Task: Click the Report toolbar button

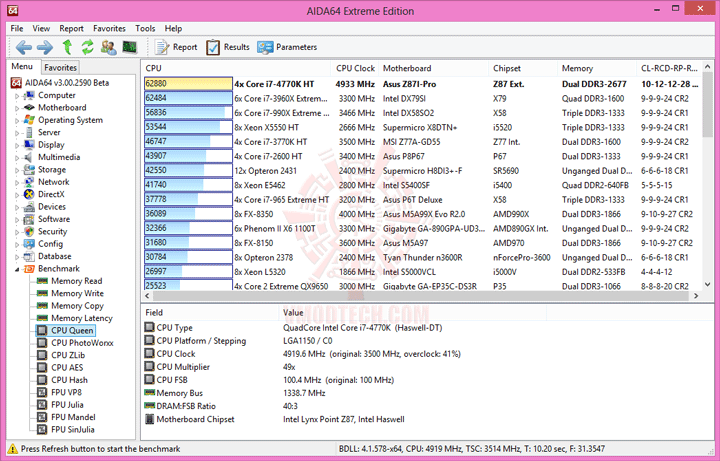Action: point(176,47)
